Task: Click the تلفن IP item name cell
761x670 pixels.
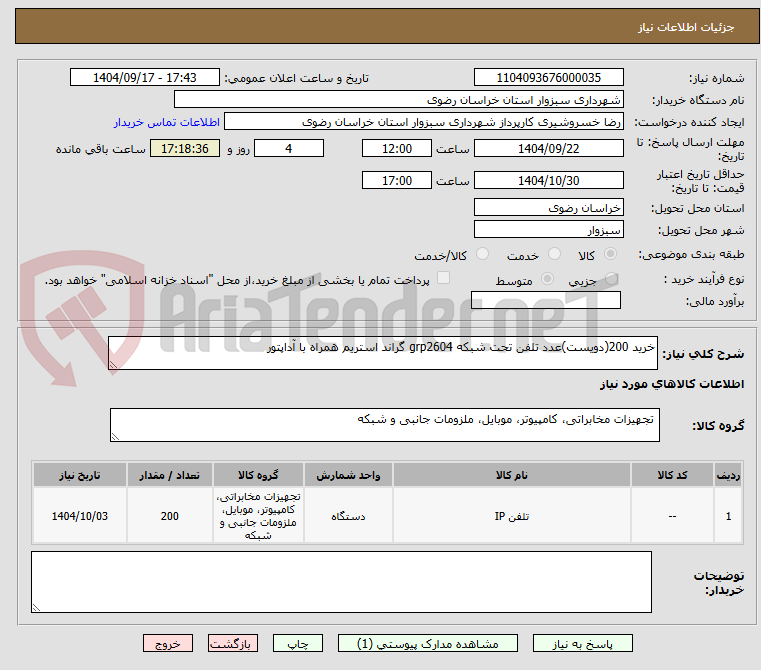Action: [512, 516]
